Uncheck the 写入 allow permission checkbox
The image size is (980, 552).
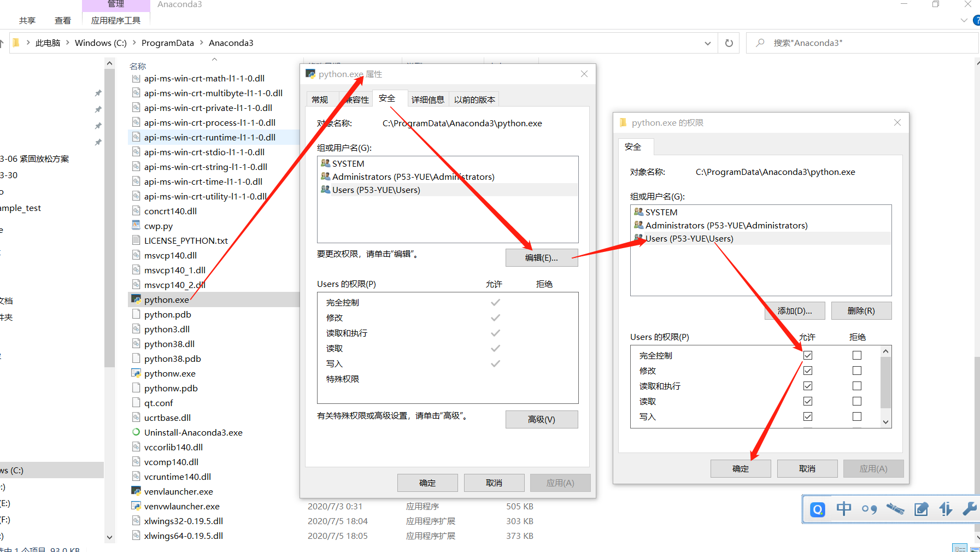807,416
